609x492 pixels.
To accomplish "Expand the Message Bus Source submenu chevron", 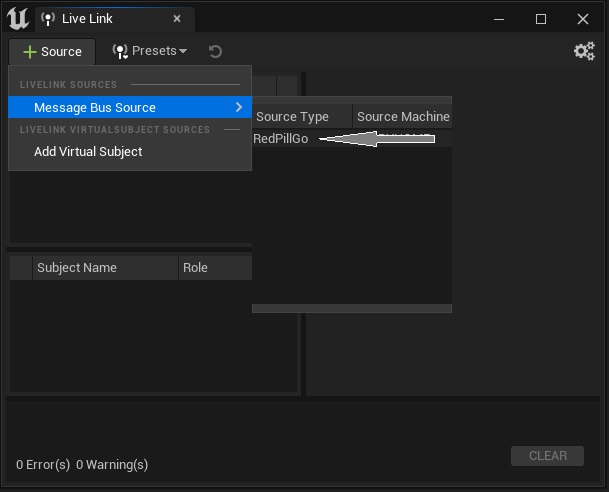I will (x=239, y=107).
